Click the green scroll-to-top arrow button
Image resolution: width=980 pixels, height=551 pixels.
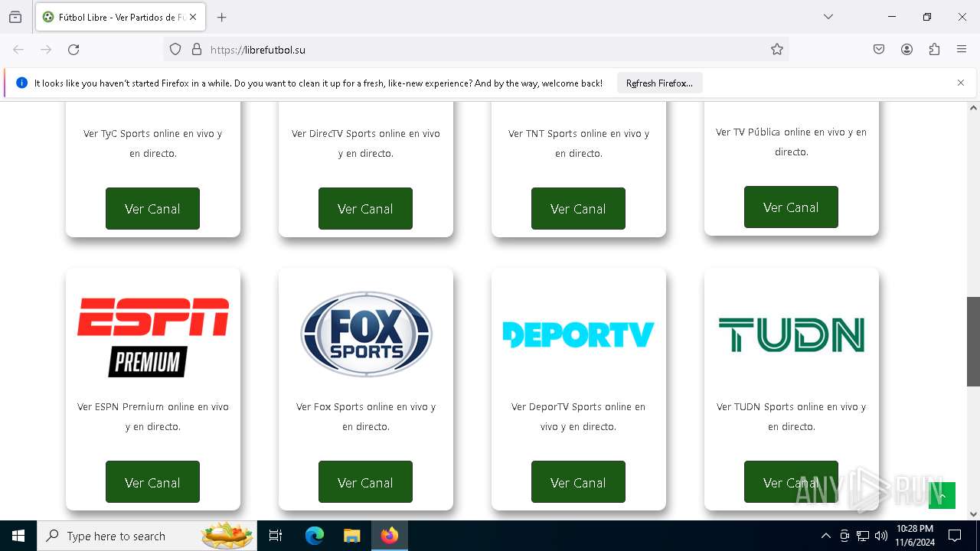[942, 496]
